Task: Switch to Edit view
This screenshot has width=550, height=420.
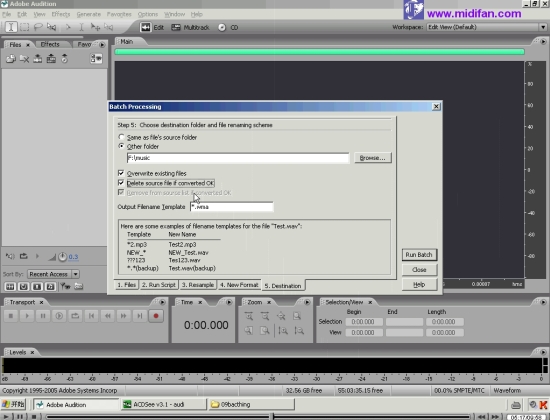Action: coord(152,27)
